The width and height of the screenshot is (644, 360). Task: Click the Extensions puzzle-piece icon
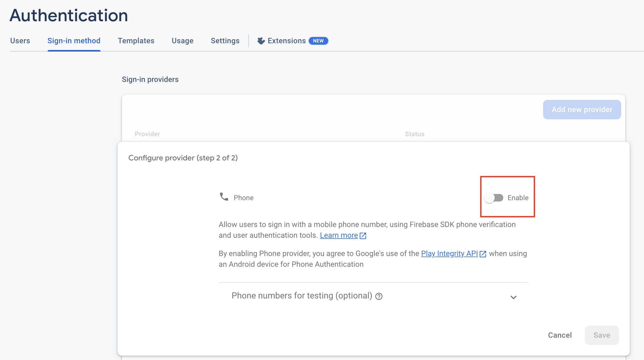[x=261, y=41]
